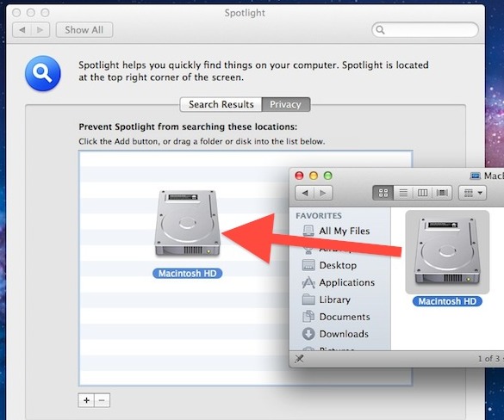
Task: Click the blue Spotlight magnifier icon
Action: 43,73
